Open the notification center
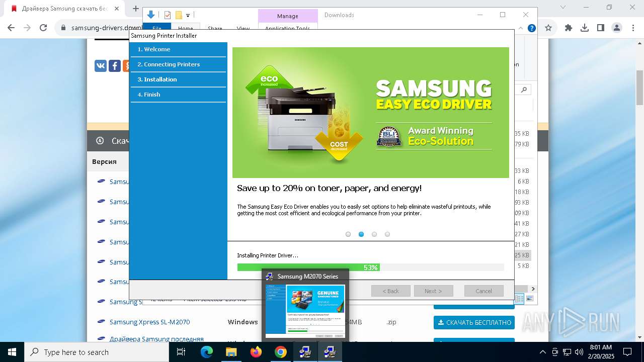This screenshot has height=362, width=644. click(x=627, y=352)
